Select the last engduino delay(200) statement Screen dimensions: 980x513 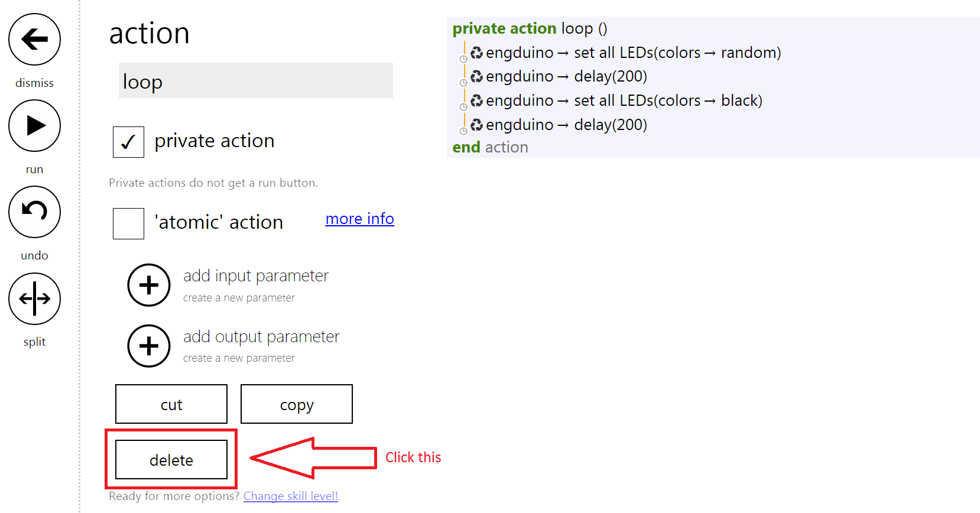559,125
